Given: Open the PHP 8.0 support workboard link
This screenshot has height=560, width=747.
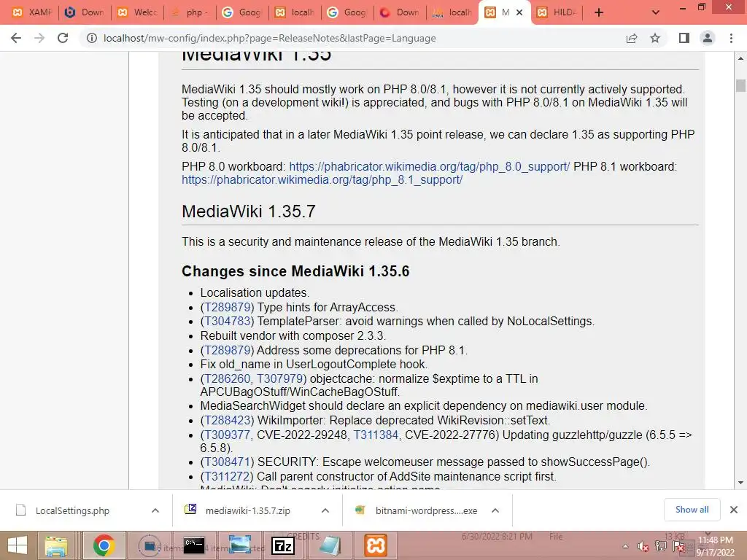Looking at the screenshot, I should (429, 167).
